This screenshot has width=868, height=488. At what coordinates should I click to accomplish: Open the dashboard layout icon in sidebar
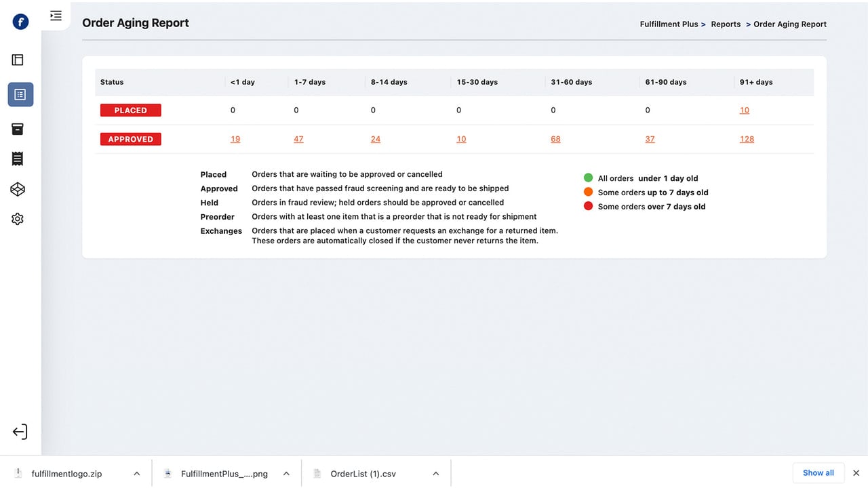(18, 60)
